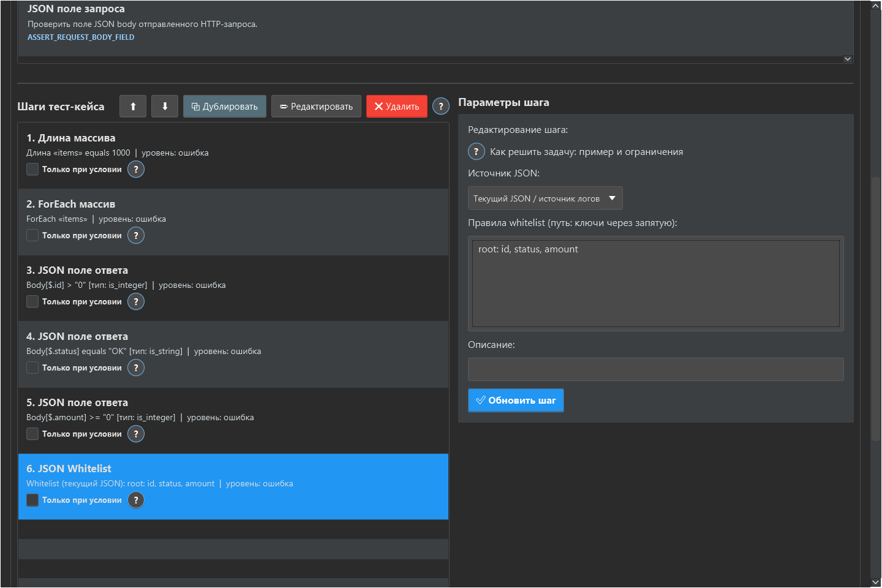This screenshot has height=588, width=882.
Task: Open Источник JSON dropdown
Action: (545, 198)
